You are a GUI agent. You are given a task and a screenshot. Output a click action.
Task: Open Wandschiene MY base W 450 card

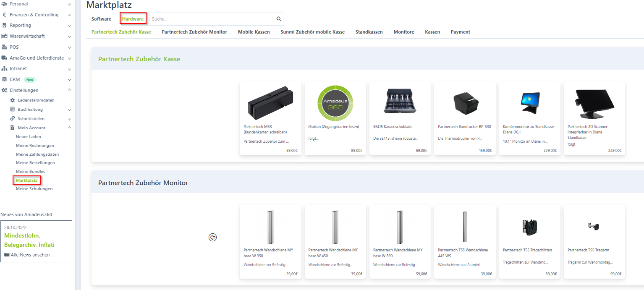335,242
